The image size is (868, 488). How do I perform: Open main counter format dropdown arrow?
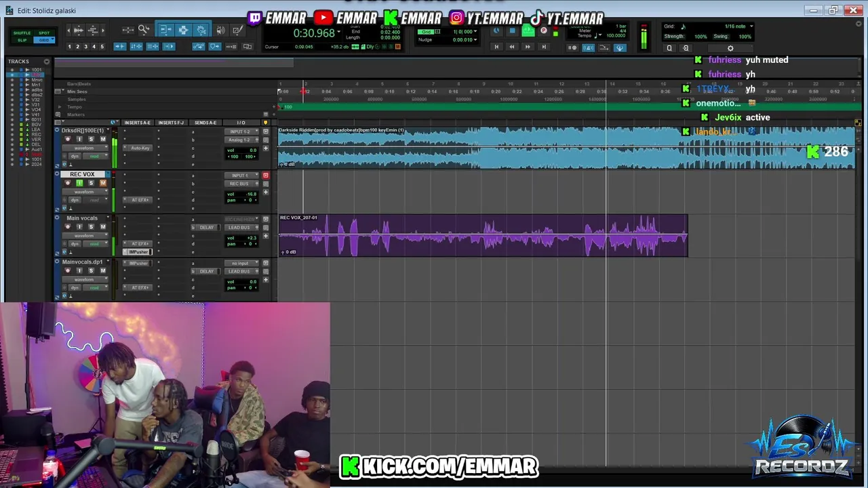pyautogui.click(x=339, y=32)
